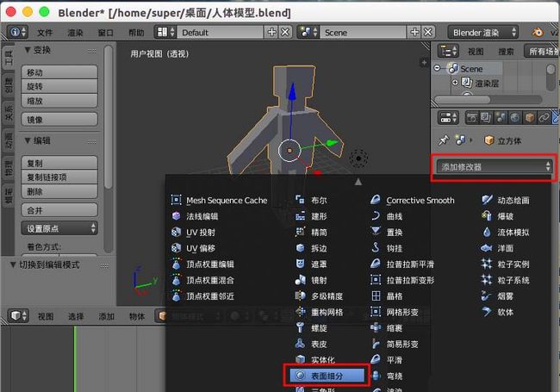Click the 复制 duplicate button
Image resolution: width=560 pixels, height=392 pixels.
[x=59, y=163]
